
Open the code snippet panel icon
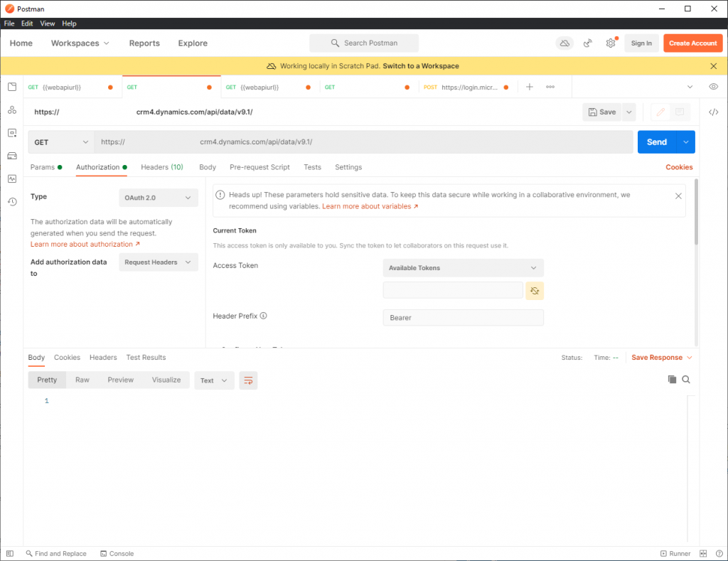pyautogui.click(x=714, y=112)
